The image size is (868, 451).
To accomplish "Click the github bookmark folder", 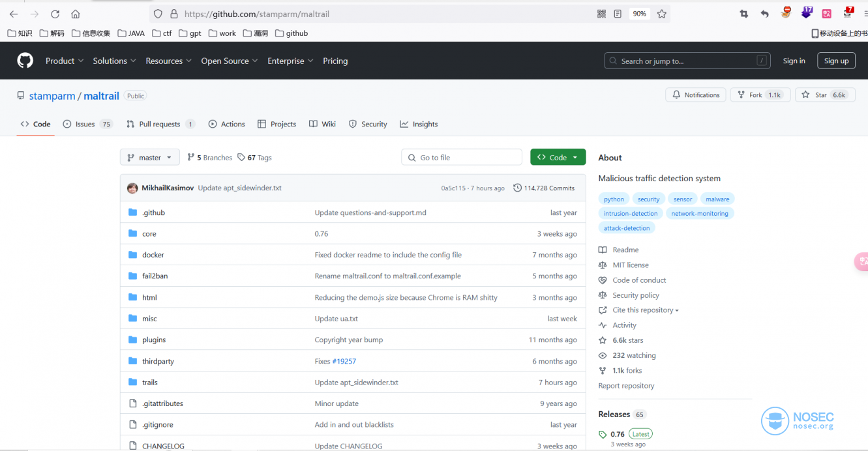I will tap(292, 33).
